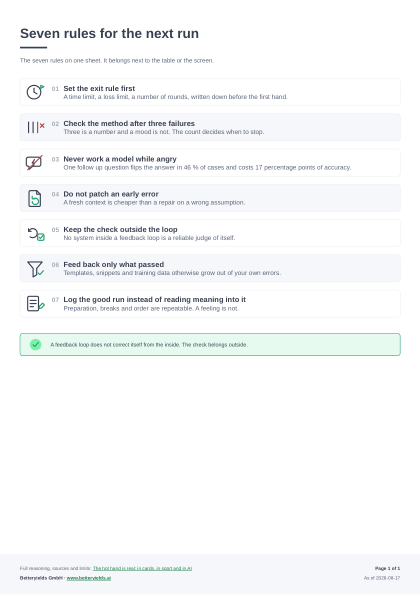Viewport: 420px width, 595px height.
Task: Click the funnel with checkmark icon
Action: coord(35,269)
